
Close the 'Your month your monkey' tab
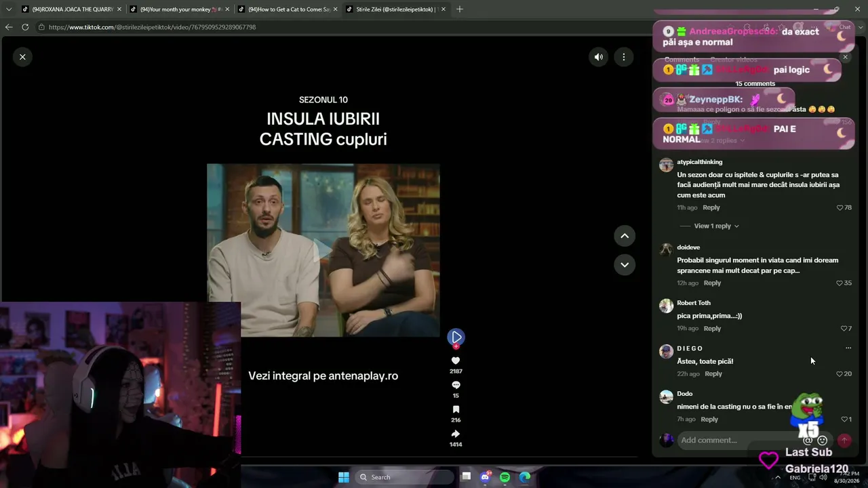click(x=227, y=9)
